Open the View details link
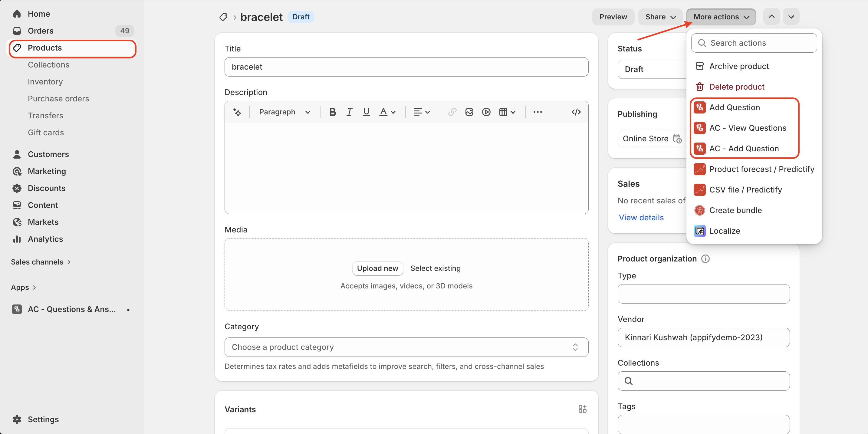Screen dimensions: 868x434 click(641, 218)
